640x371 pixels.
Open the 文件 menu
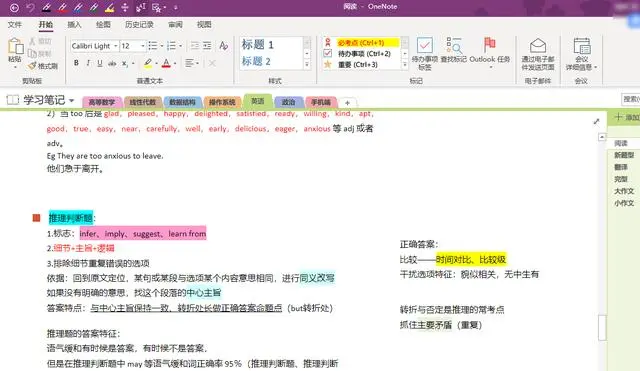[15, 24]
